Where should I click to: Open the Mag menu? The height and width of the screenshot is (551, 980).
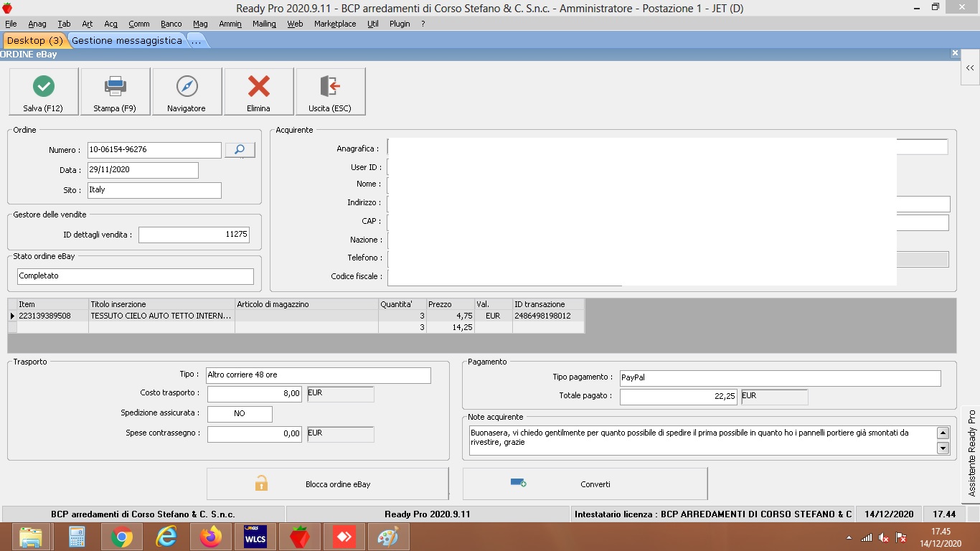200,24
